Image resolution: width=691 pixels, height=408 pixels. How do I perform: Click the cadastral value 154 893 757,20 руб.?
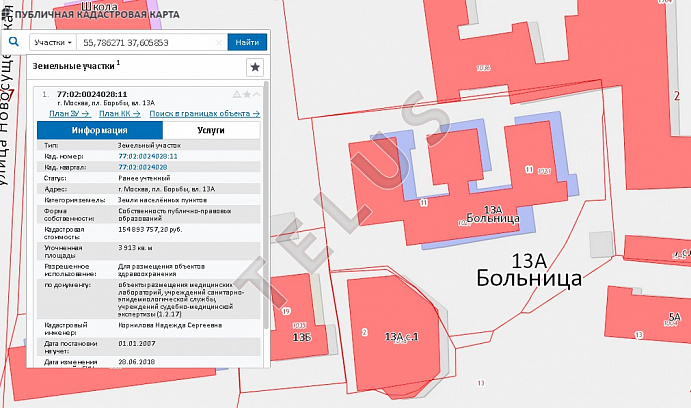click(150, 230)
